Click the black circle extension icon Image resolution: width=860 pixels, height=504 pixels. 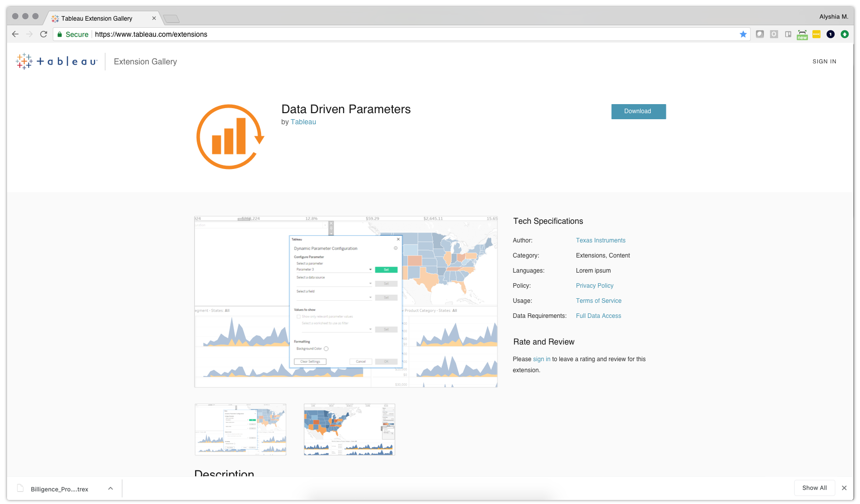(830, 34)
